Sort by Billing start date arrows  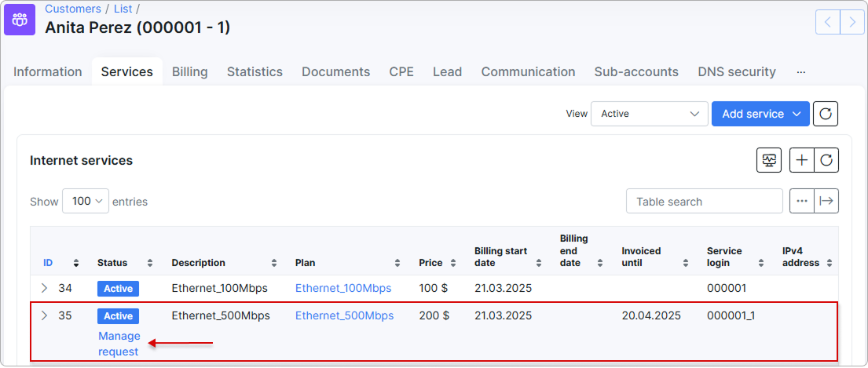pos(539,263)
